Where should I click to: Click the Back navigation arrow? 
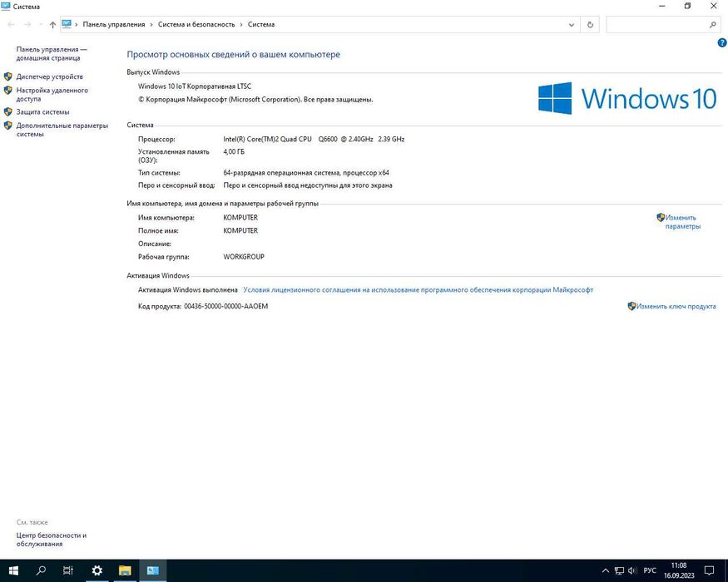11,25
